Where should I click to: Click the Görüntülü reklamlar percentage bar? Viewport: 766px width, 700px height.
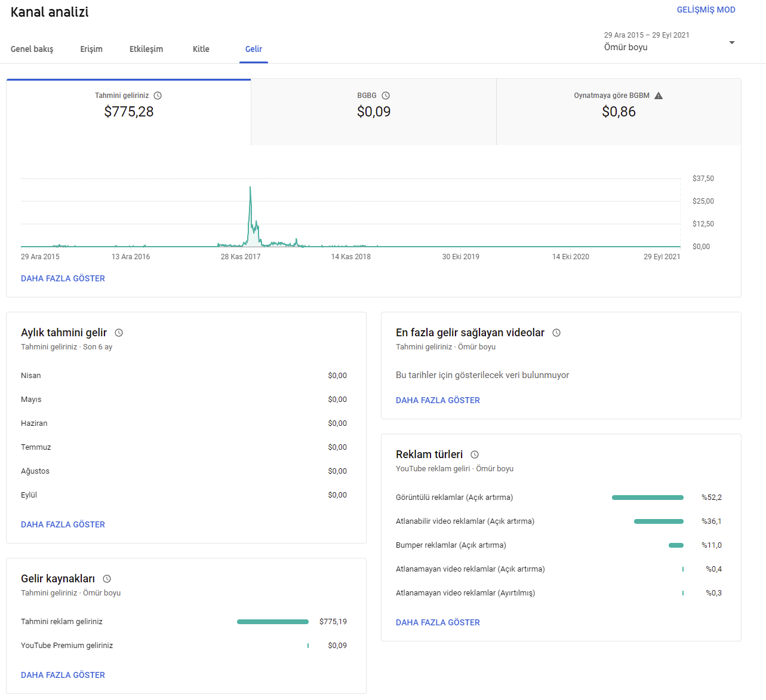click(x=648, y=498)
